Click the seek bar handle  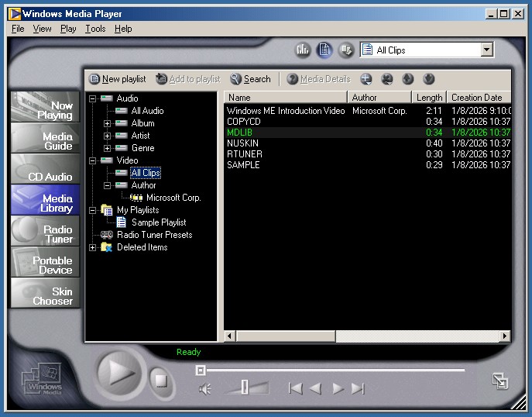click(x=201, y=370)
